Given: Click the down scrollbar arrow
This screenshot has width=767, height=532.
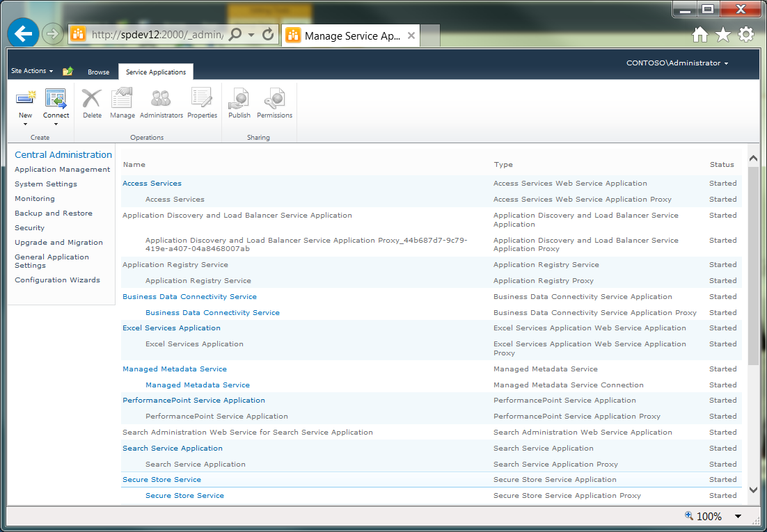Looking at the screenshot, I should [754, 490].
